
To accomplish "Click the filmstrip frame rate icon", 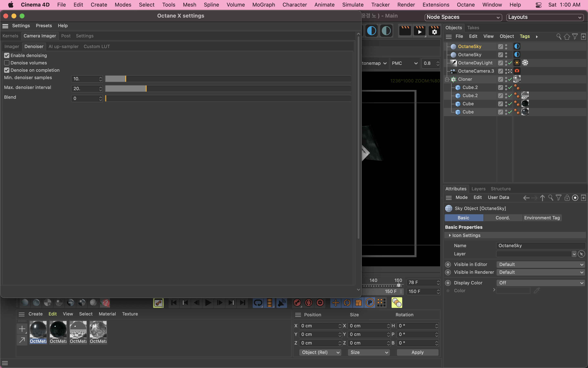I will [269, 303].
